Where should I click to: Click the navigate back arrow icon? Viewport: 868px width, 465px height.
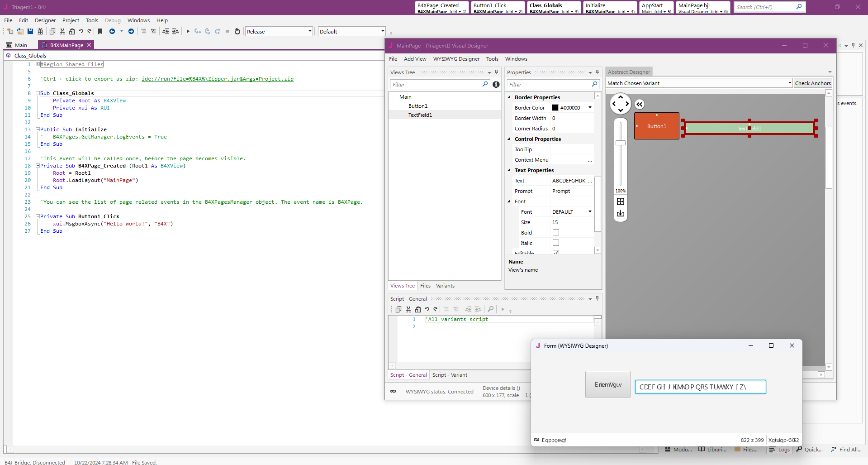(x=112, y=31)
